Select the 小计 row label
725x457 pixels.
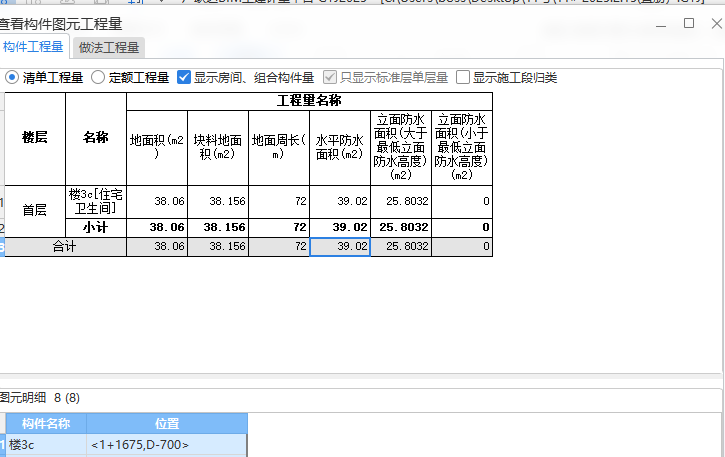(x=96, y=228)
